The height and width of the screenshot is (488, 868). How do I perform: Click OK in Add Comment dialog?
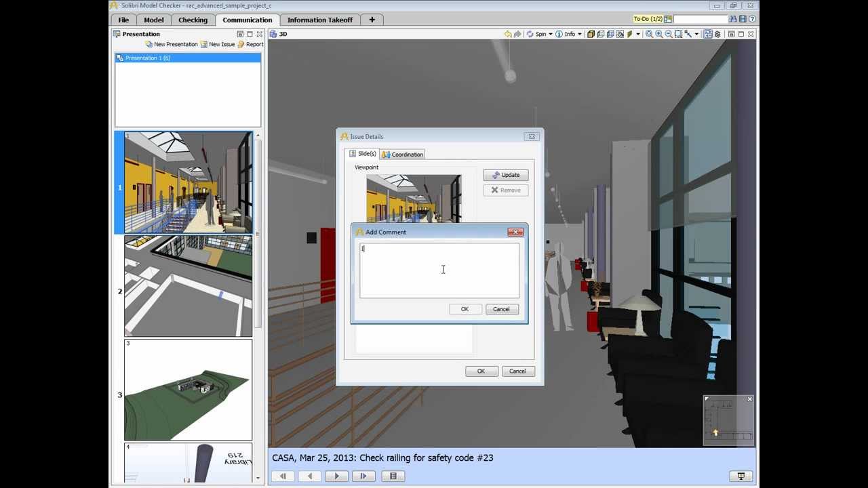coord(465,309)
